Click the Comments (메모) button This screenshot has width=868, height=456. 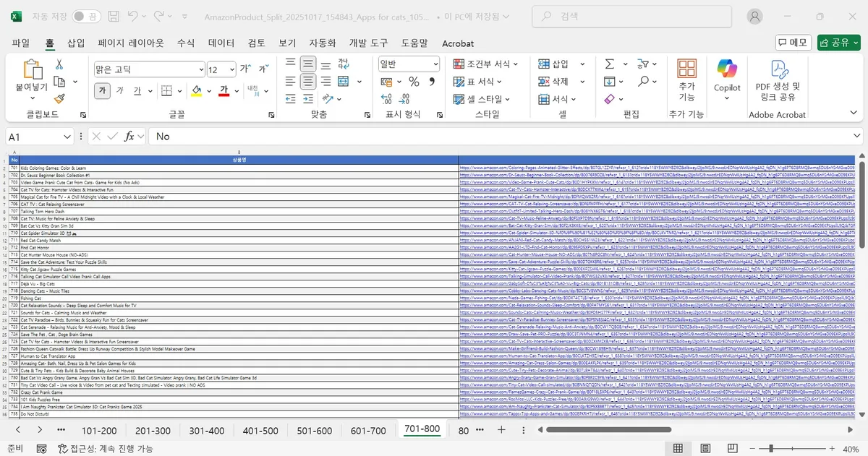[793, 43]
